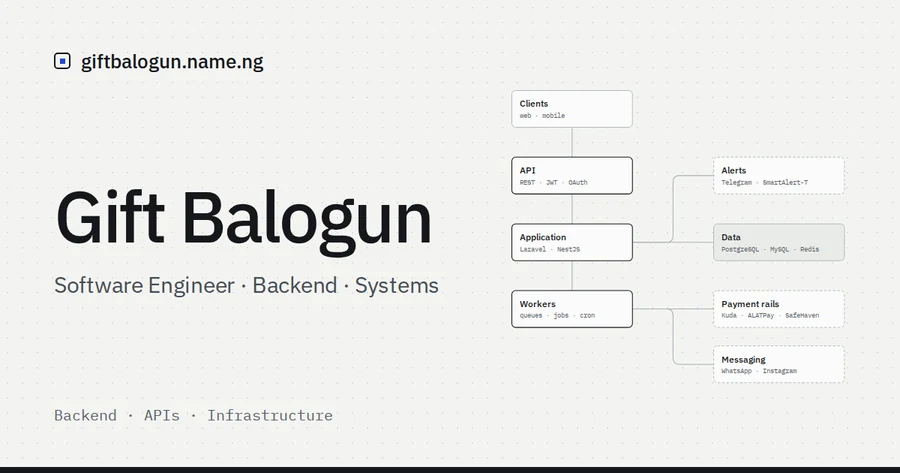Image resolution: width=900 pixels, height=473 pixels.
Task: Click the 'PostgreSQL · MySQL · Redis' caption
Action: pyautogui.click(x=770, y=249)
